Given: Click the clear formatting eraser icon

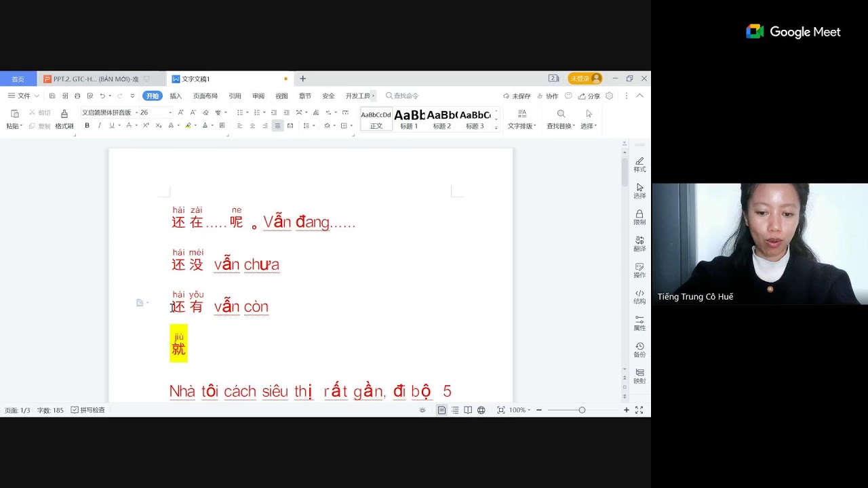Looking at the screenshot, I should click(205, 113).
